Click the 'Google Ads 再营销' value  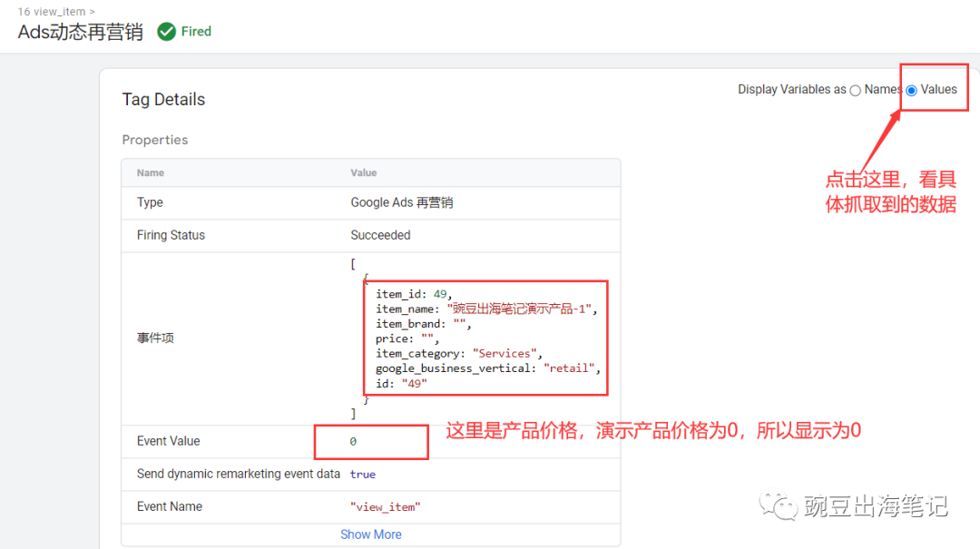click(x=402, y=202)
